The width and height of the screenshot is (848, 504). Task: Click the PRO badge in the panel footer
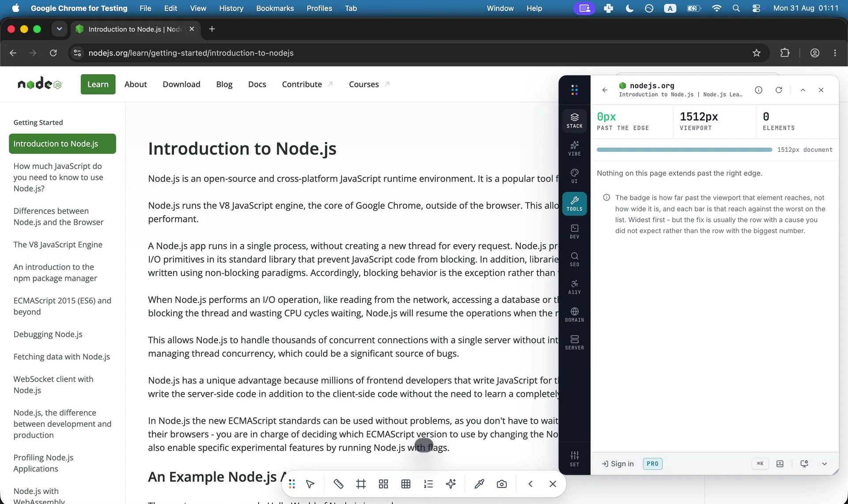coord(652,464)
